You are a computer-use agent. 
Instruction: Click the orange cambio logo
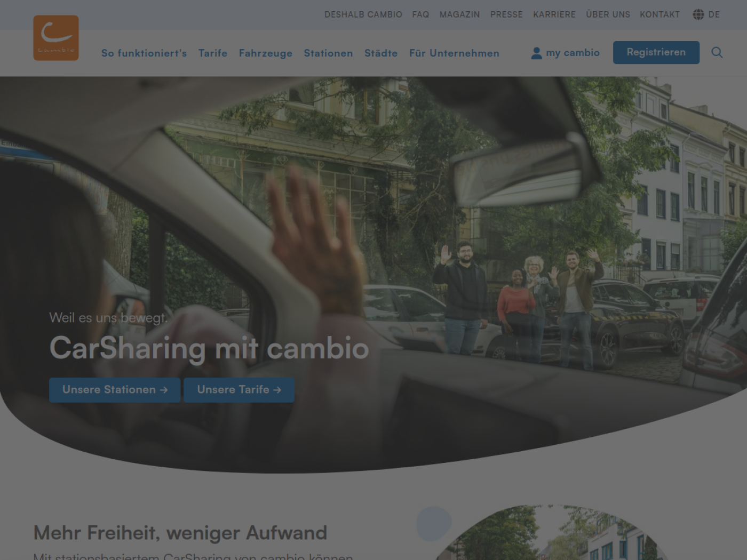click(56, 38)
